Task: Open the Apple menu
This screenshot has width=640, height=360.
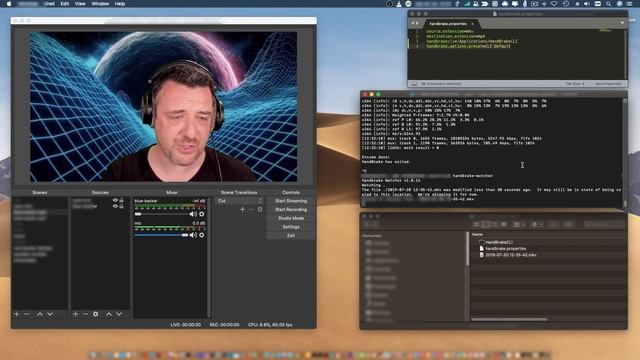Action: 9,4
